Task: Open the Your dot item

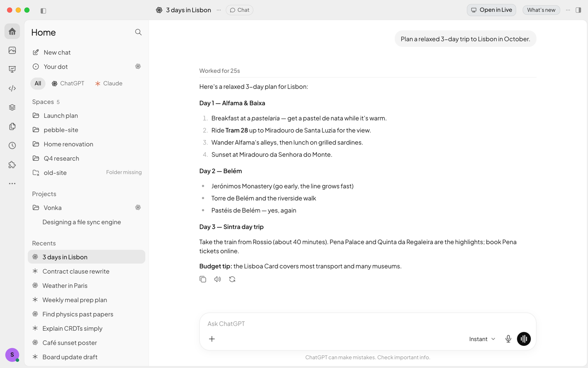Action: click(86, 67)
